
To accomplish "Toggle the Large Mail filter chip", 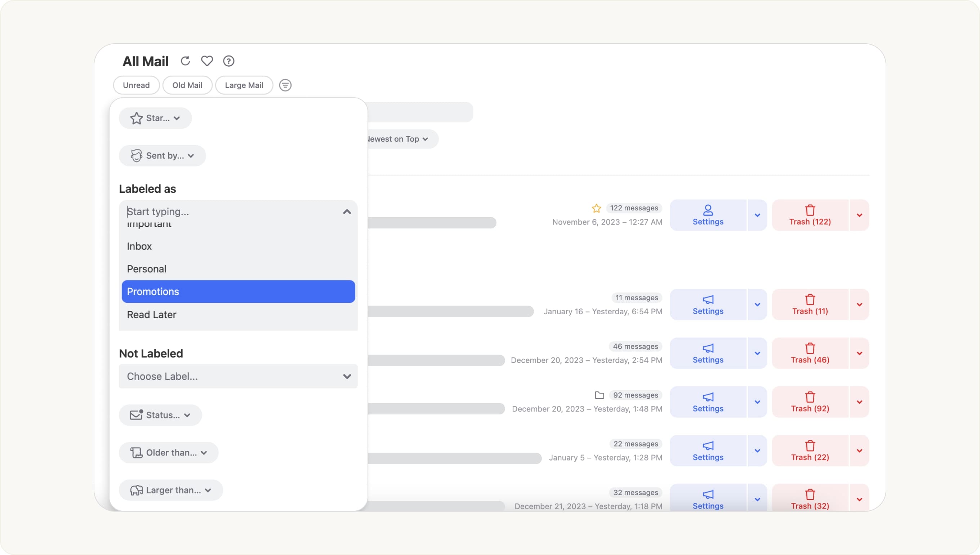I will point(244,85).
